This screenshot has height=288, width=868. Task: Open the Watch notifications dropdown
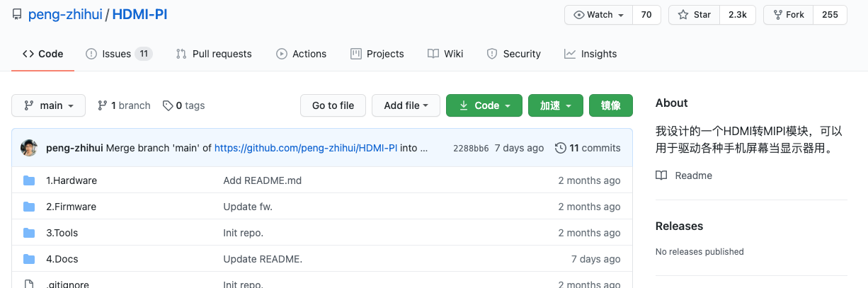point(598,15)
